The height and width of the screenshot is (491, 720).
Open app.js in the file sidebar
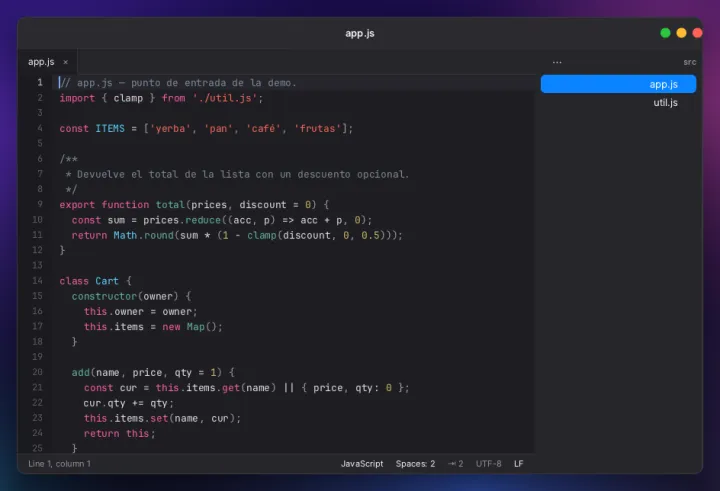click(618, 84)
